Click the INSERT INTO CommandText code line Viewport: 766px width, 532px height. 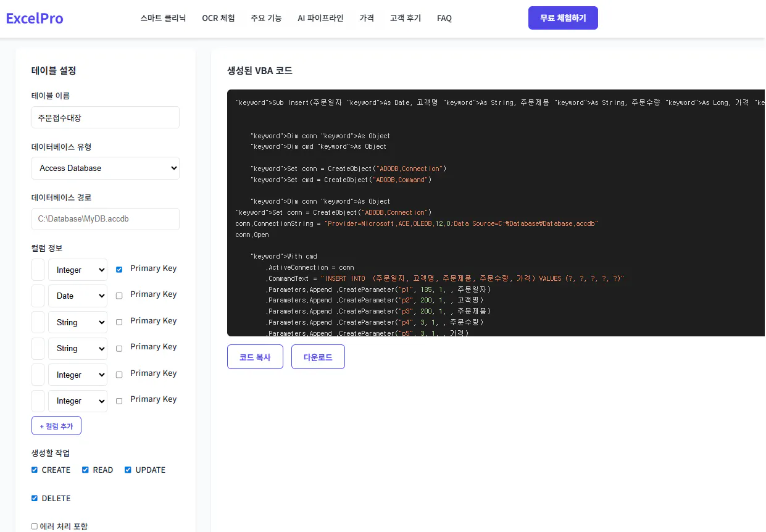[x=445, y=278]
